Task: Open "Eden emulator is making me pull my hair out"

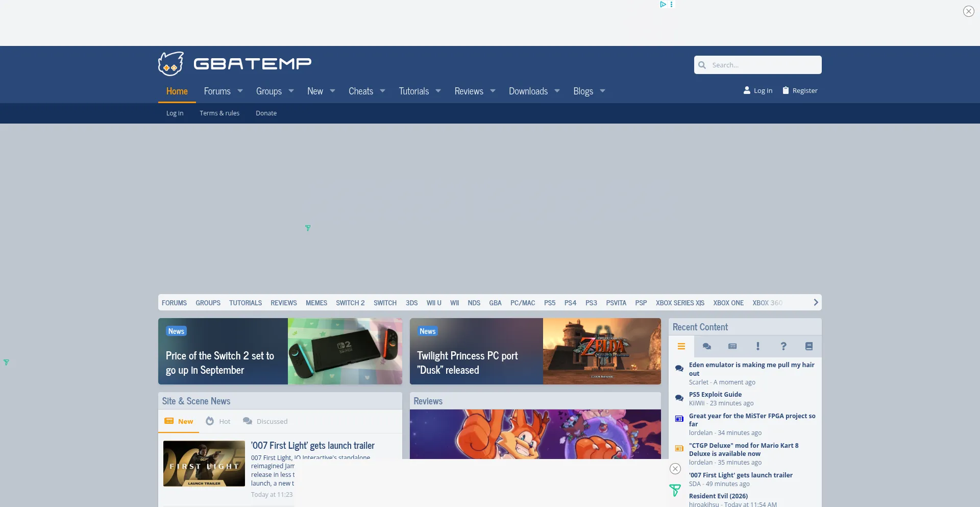Action: coord(751,369)
